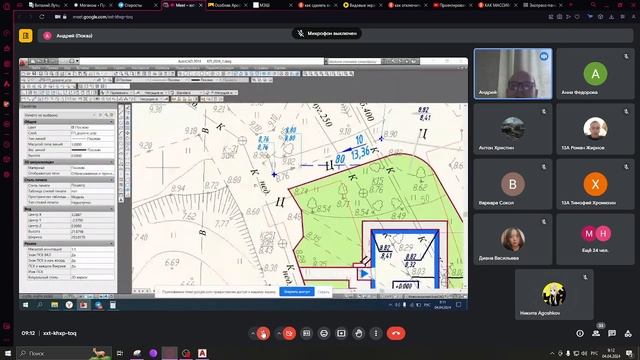Reload the page with browser refresh
Image resolution: width=640 pixels, height=360 pixels.
[42, 17]
